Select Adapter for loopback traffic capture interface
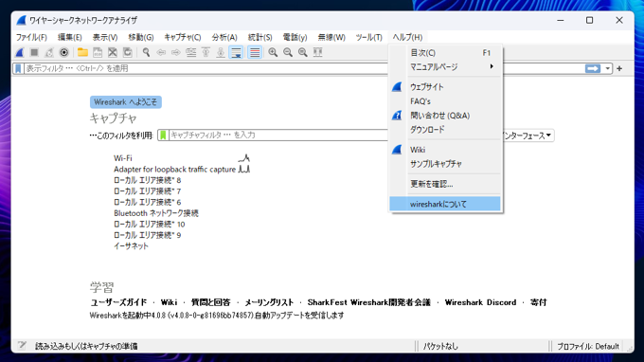The height and width of the screenshot is (362, 644). [x=174, y=170]
